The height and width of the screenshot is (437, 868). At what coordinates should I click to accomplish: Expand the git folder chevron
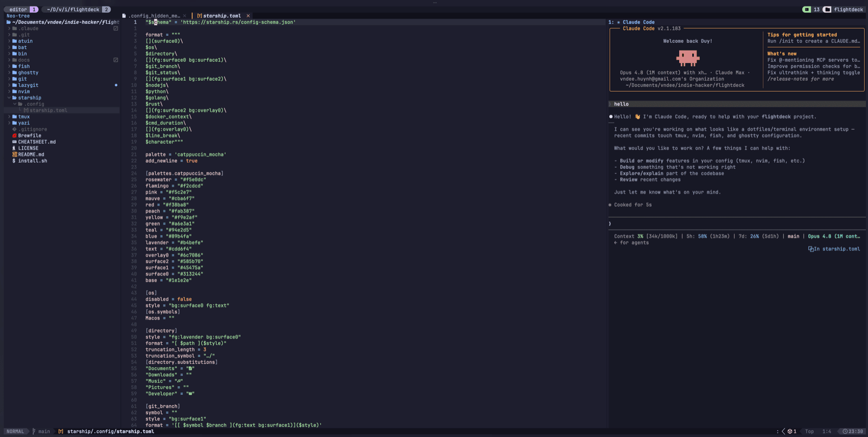(x=9, y=79)
